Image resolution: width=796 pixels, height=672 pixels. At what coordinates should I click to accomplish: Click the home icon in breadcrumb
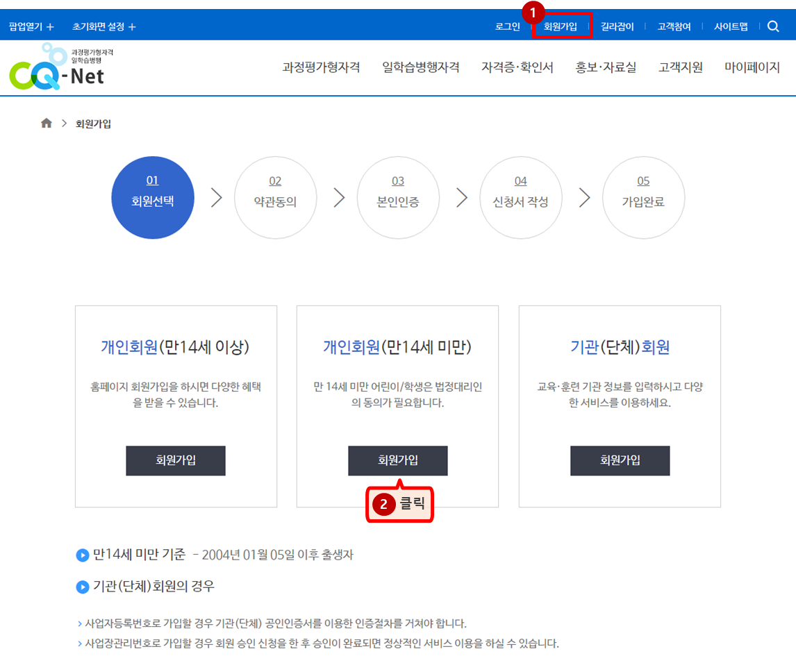[x=47, y=123]
